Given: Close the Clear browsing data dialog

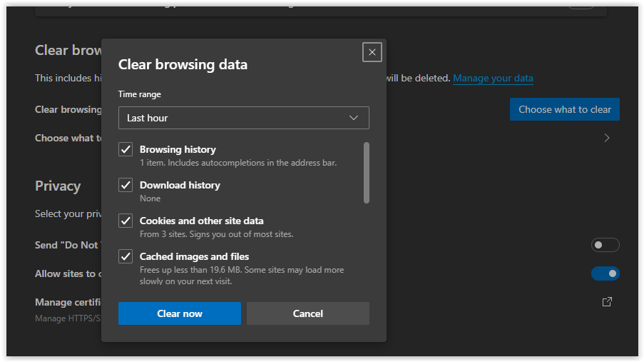Looking at the screenshot, I should point(372,52).
